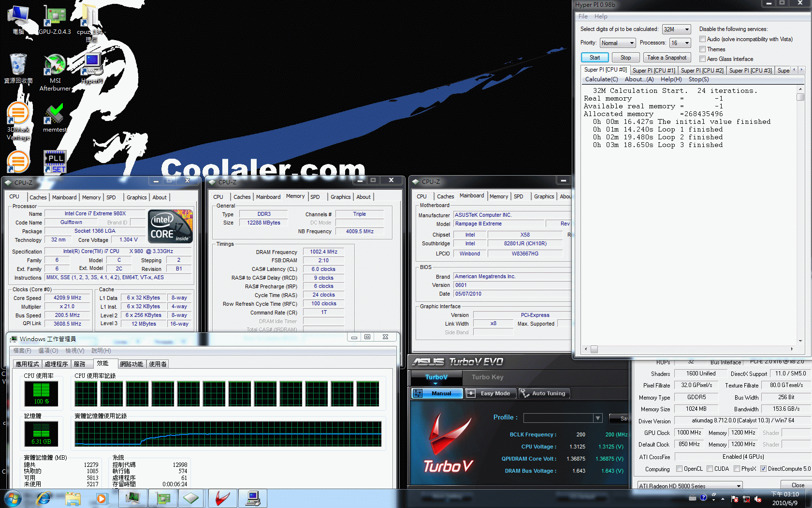Viewport: 812px width, 508px height.
Task: Open the TurboV Profile dropdown
Action: [598, 418]
